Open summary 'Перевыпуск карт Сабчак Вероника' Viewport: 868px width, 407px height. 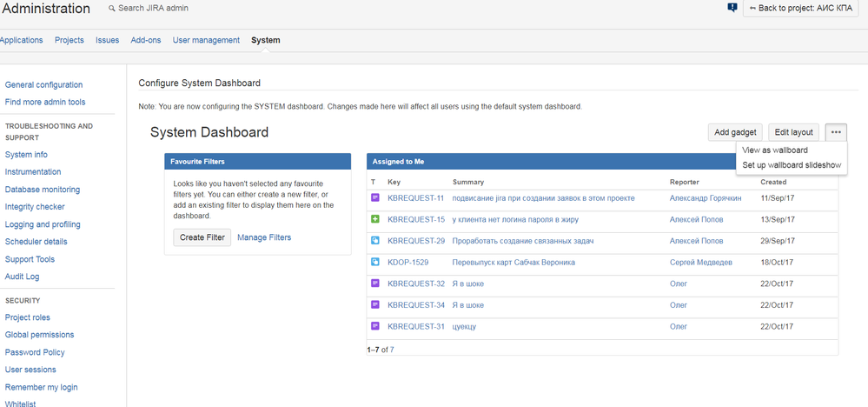514,262
